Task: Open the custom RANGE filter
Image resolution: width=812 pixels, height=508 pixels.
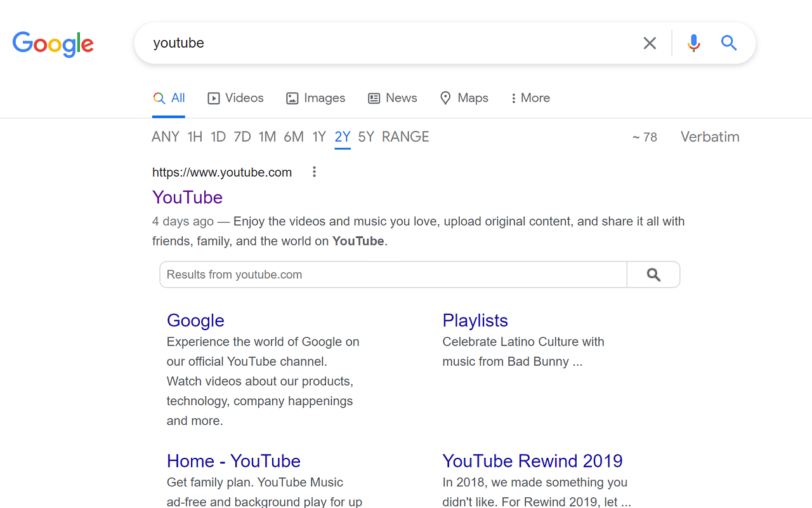Action: click(405, 137)
